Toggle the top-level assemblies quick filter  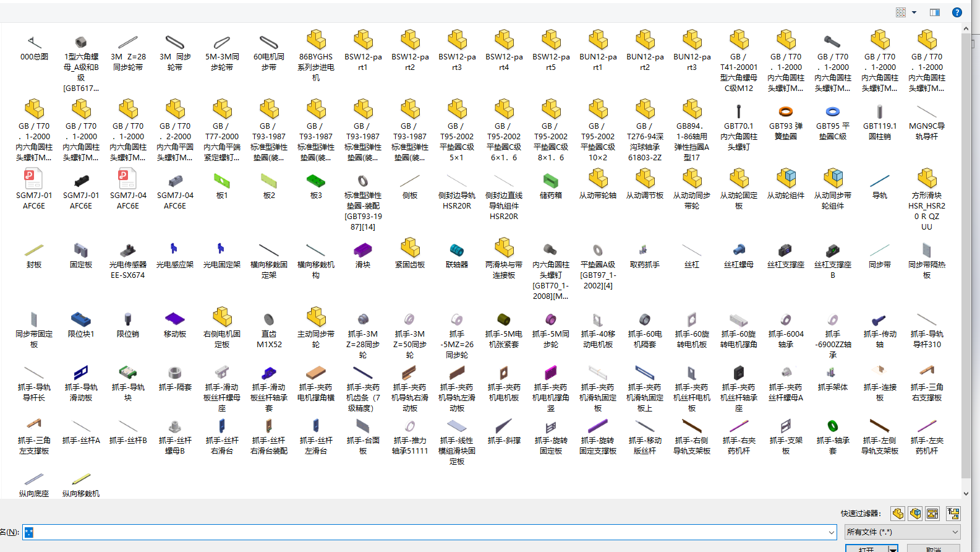pos(953,514)
